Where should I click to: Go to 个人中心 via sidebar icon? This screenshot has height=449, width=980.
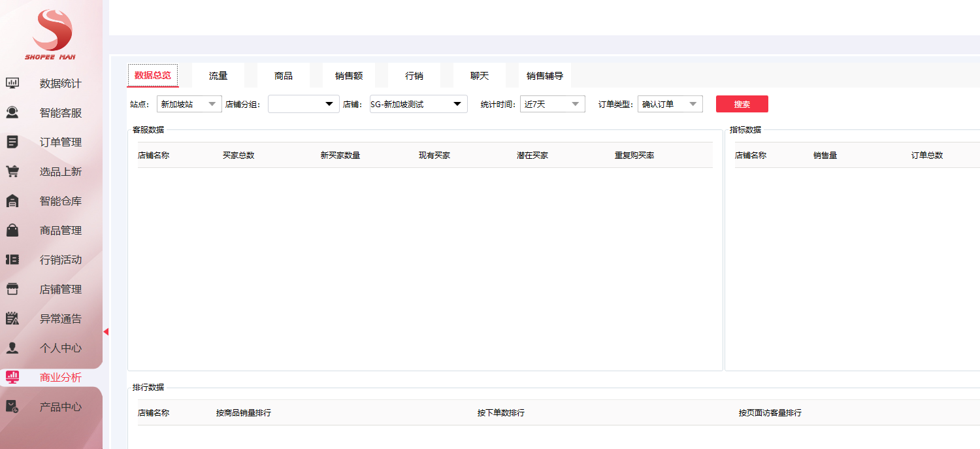point(13,348)
